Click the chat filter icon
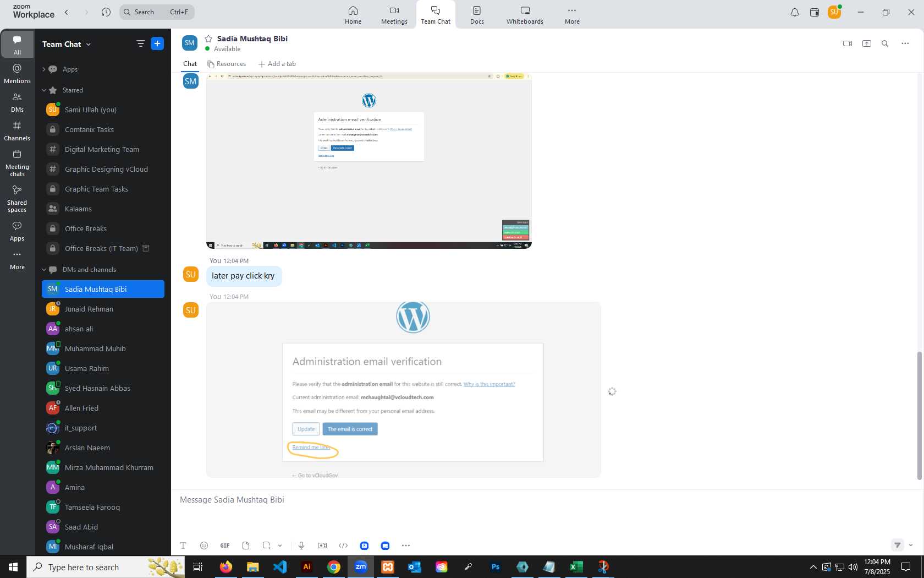This screenshot has width=924, height=578. [140, 43]
